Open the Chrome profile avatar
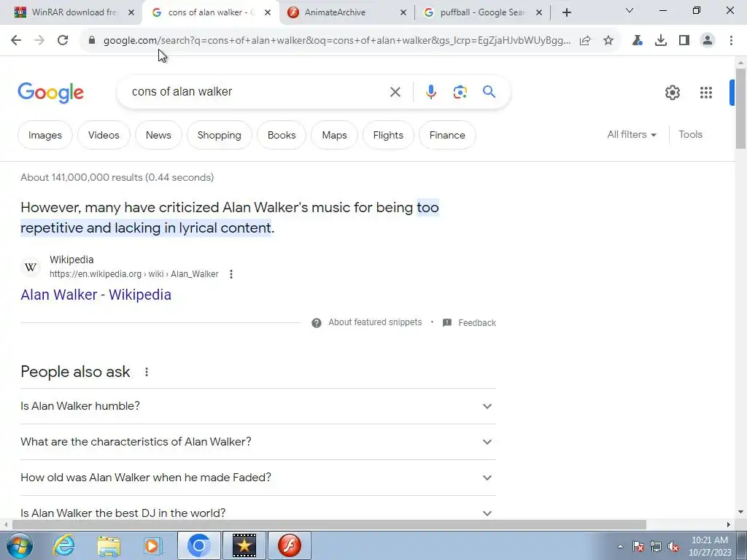 coord(708,41)
